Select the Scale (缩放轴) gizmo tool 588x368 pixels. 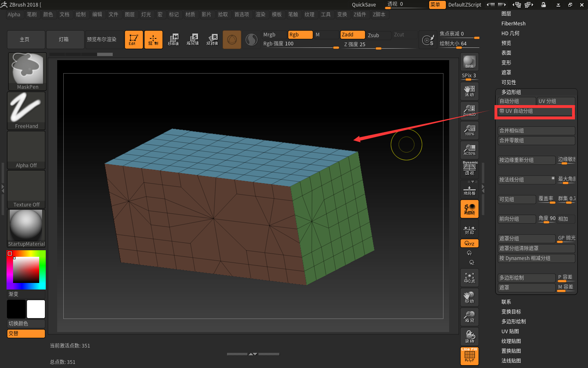pos(193,40)
